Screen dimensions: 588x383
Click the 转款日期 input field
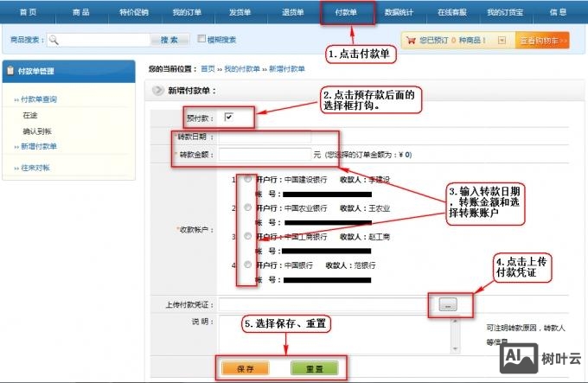point(265,137)
